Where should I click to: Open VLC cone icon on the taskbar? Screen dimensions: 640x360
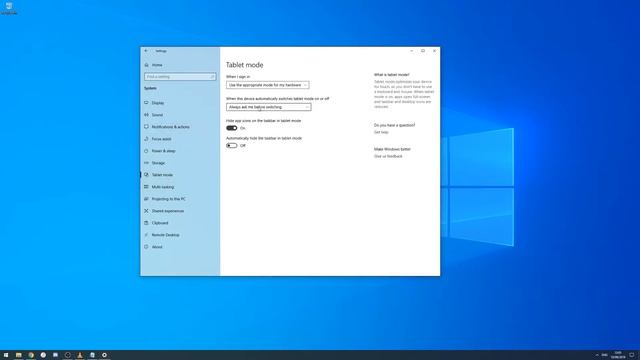[80, 355]
